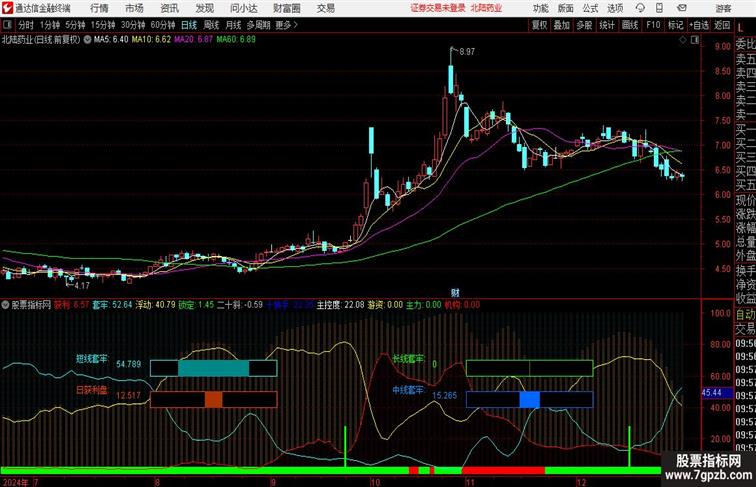Click the 套牢: 52.64 indicator value

coord(112,305)
